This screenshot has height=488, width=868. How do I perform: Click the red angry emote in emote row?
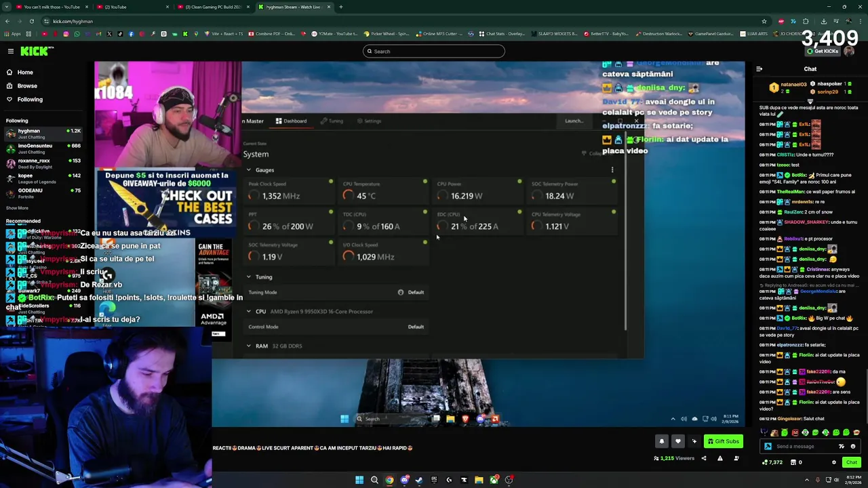[795, 432]
